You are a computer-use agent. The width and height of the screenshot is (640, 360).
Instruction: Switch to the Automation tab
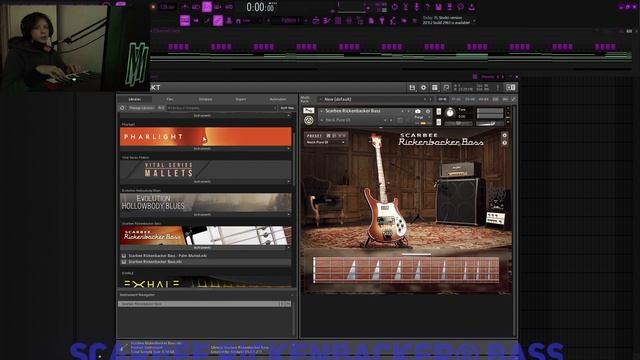[278, 99]
